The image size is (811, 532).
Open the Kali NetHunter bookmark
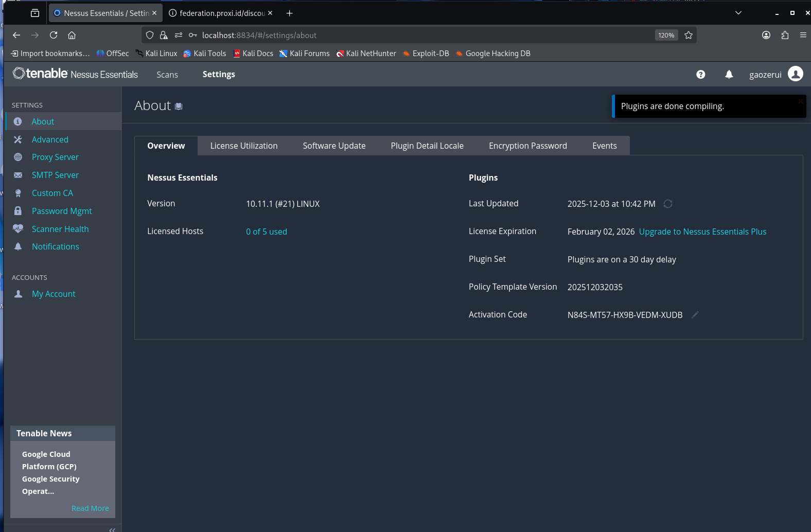pyautogui.click(x=366, y=54)
